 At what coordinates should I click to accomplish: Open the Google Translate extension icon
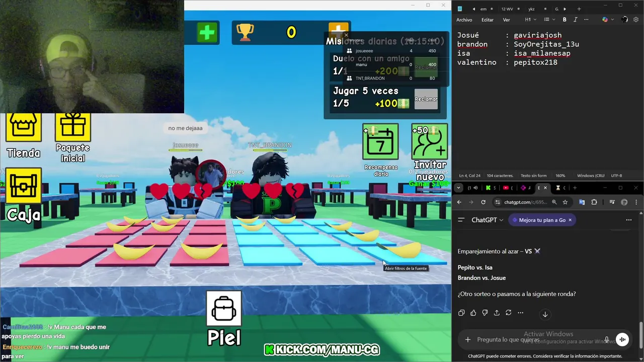tap(582, 202)
